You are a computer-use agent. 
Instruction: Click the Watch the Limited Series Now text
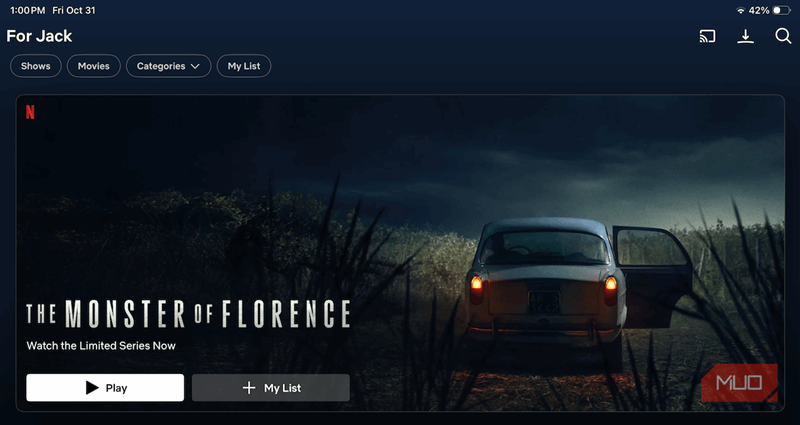[x=101, y=345]
